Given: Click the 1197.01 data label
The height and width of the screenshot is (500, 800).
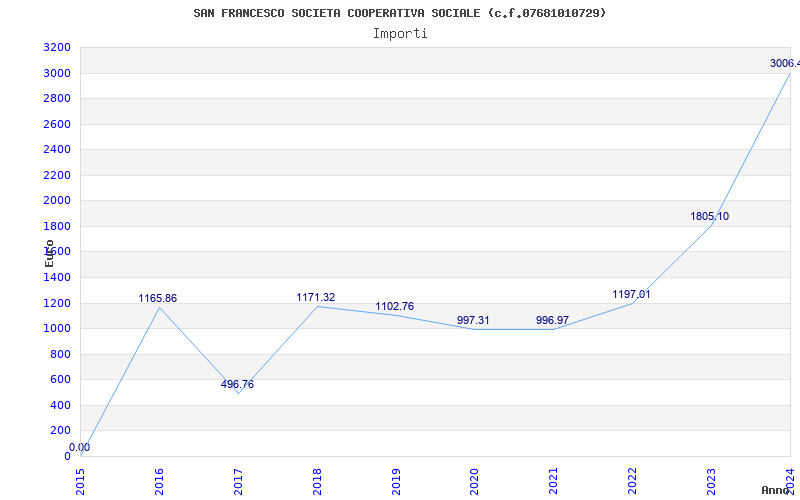Looking at the screenshot, I should tap(632, 294).
